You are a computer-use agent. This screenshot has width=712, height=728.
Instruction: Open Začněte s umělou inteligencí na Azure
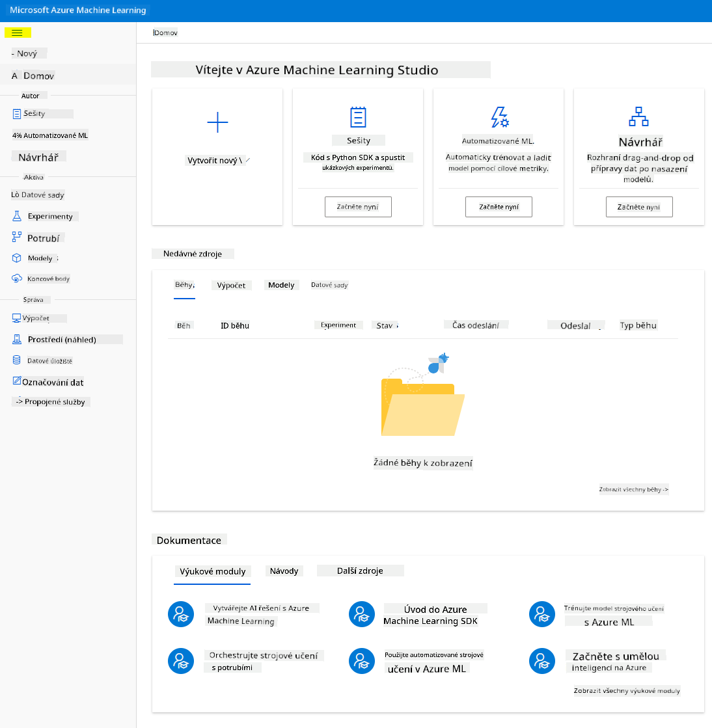(x=616, y=661)
